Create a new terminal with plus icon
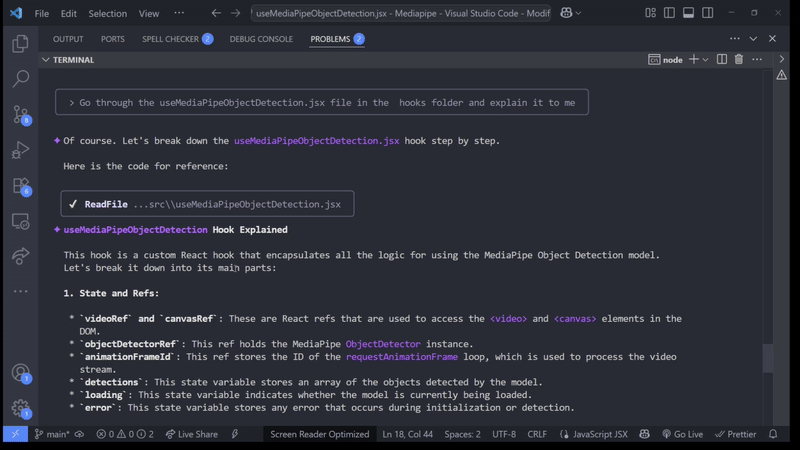Image resolution: width=800 pixels, height=450 pixels. point(693,60)
